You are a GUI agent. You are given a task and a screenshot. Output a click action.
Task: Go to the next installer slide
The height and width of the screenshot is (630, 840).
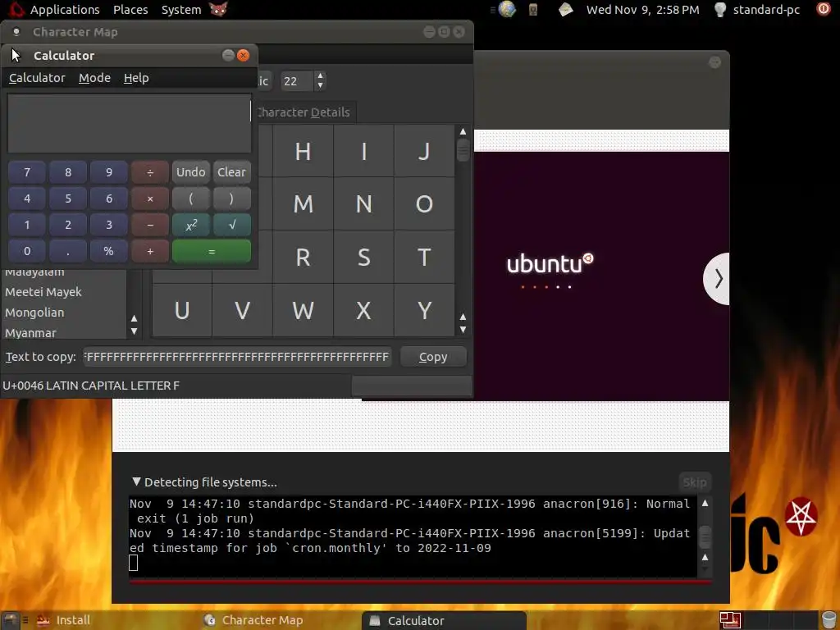click(x=717, y=279)
